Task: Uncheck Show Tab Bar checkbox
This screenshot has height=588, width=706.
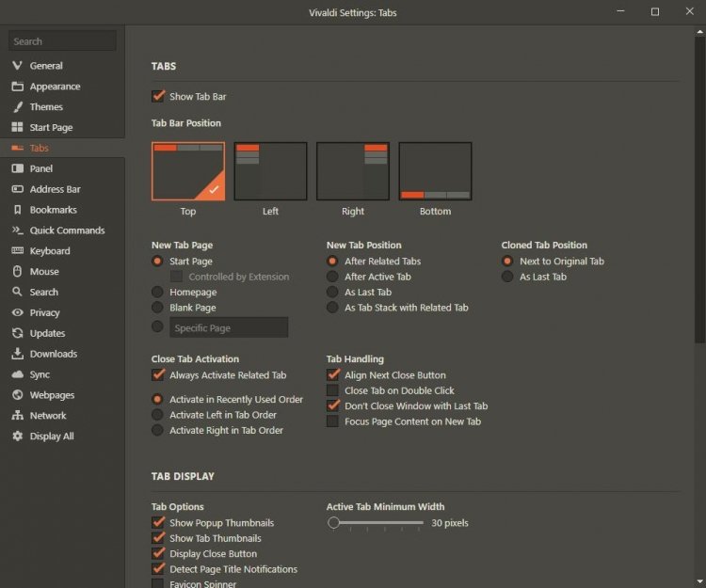Action: click(x=157, y=96)
